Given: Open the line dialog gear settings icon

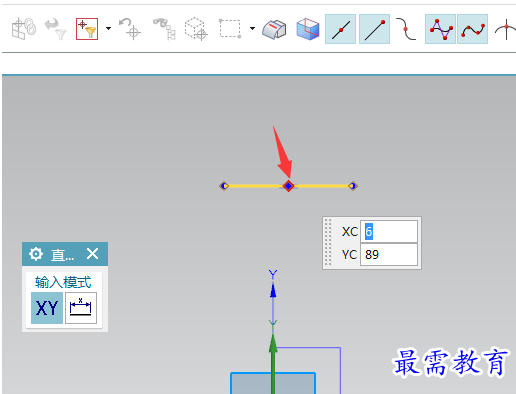Looking at the screenshot, I should (36, 254).
